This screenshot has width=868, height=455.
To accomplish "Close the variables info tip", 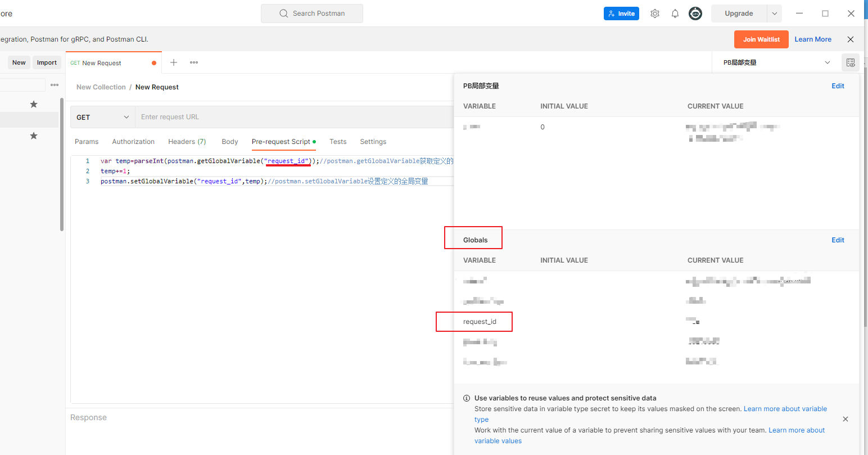I will point(846,419).
